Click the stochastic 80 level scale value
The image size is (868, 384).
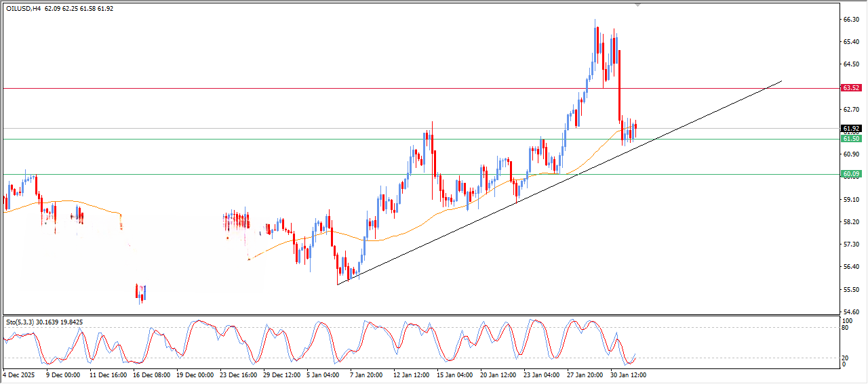point(845,328)
